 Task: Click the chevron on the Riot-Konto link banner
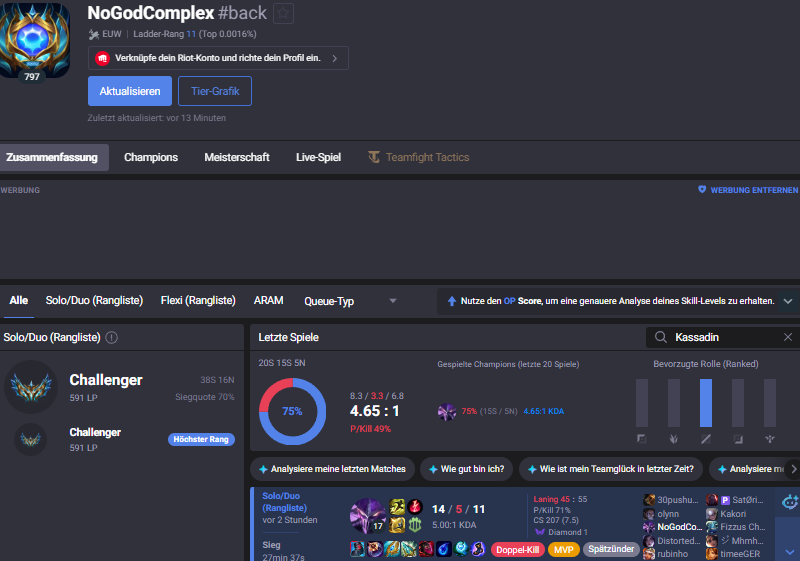tap(335, 58)
